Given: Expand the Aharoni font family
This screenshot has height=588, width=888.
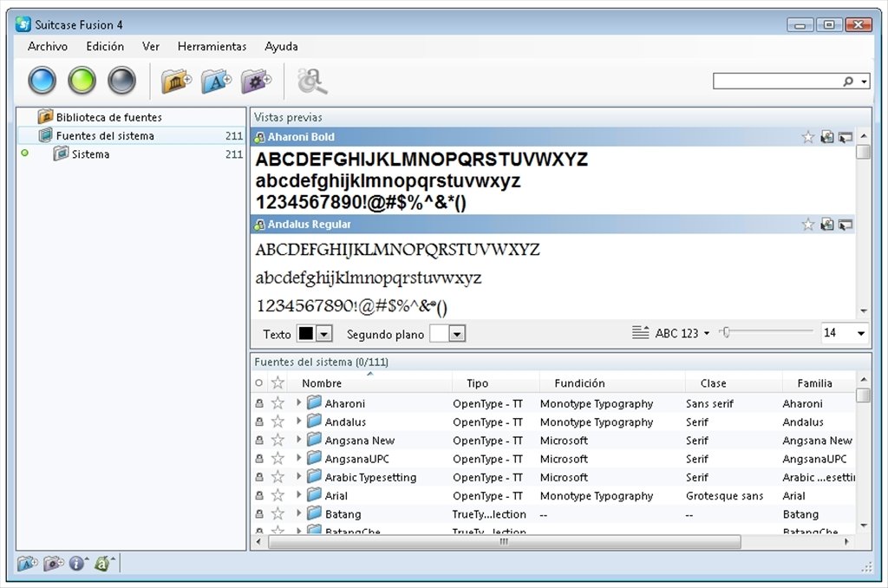Looking at the screenshot, I should (298, 402).
